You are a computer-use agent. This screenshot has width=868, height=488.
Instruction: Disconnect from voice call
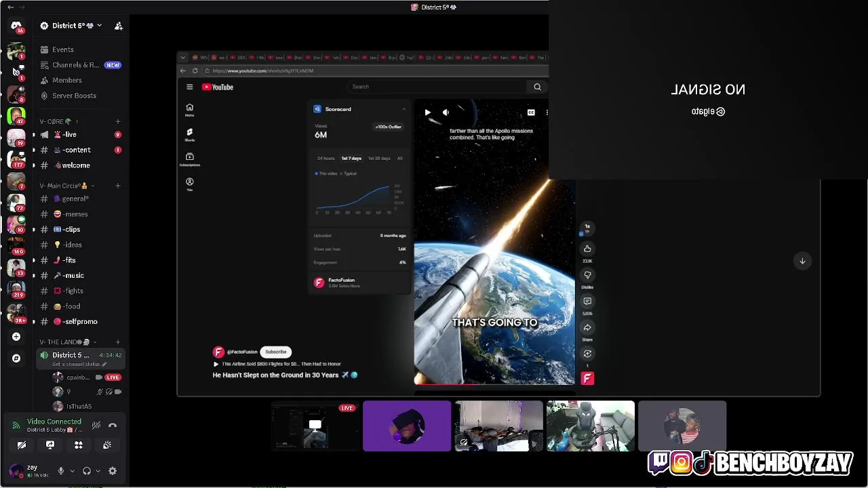[x=113, y=425]
